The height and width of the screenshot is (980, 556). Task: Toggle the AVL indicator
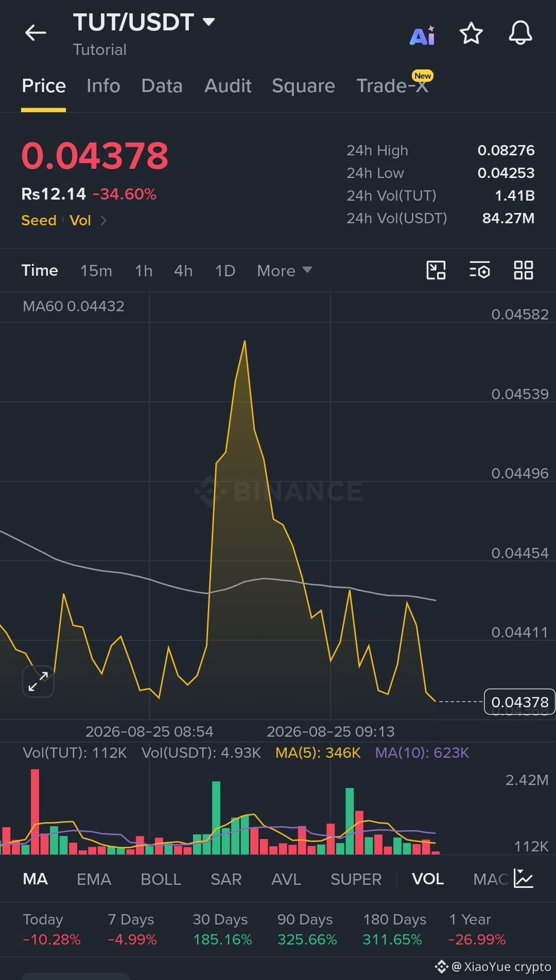[x=286, y=879]
